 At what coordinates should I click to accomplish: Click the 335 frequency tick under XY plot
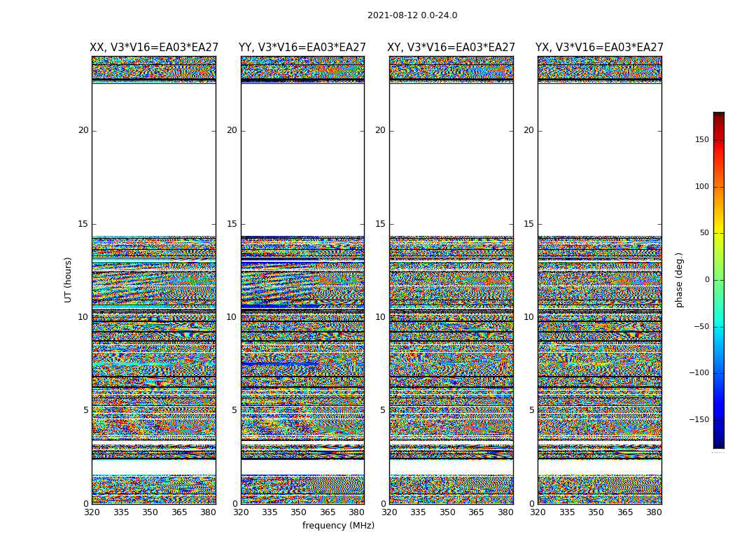pyautogui.click(x=418, y=512)
